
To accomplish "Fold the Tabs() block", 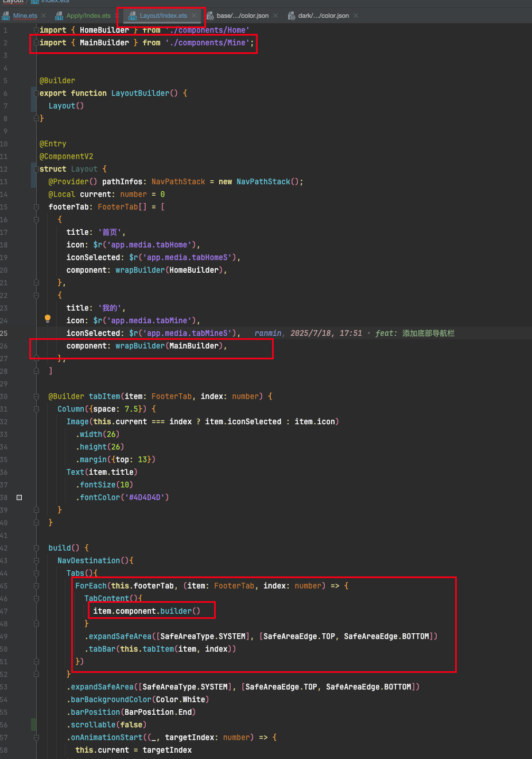I will (36, 573).
